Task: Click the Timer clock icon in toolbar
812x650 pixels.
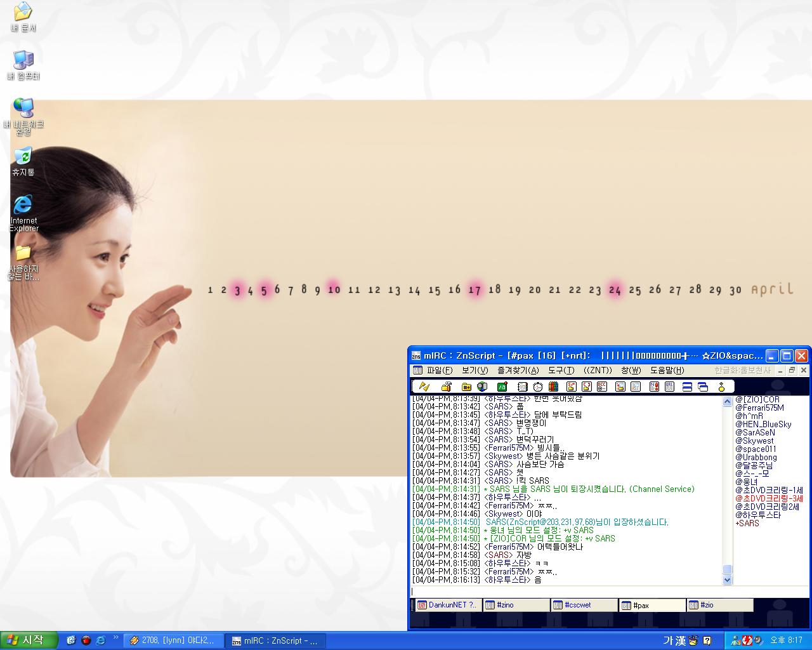Action: [x=538, y=387]
